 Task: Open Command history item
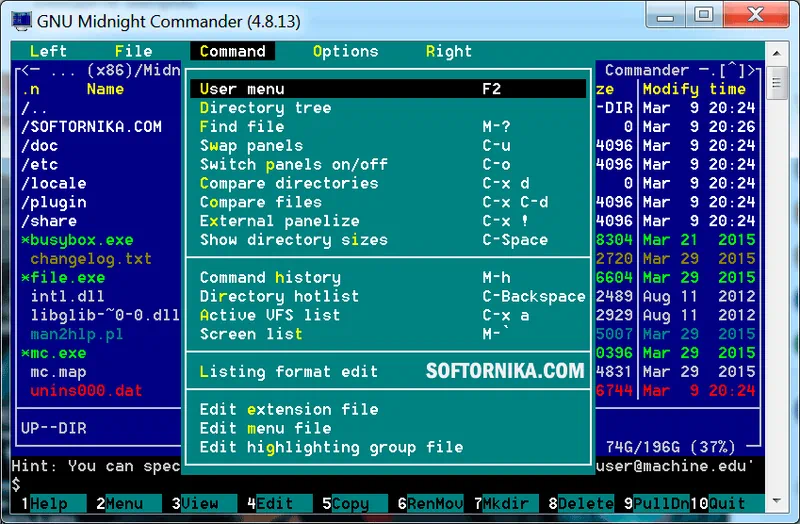point(270,278)
